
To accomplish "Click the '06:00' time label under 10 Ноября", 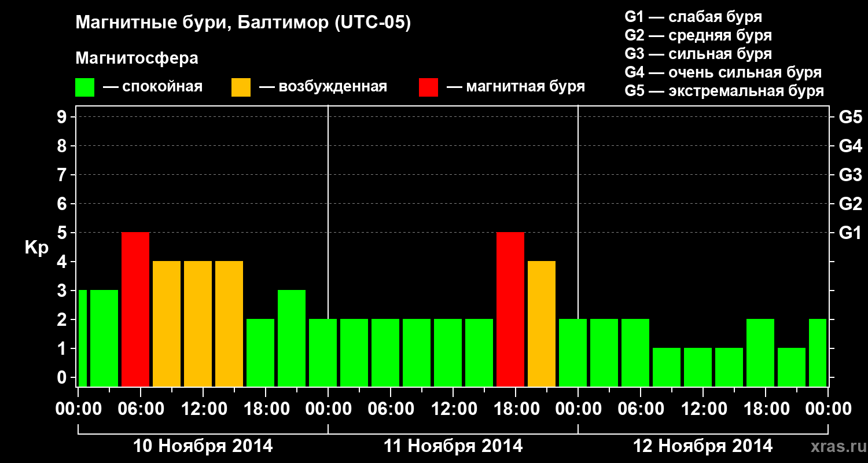I will point(141,409).
